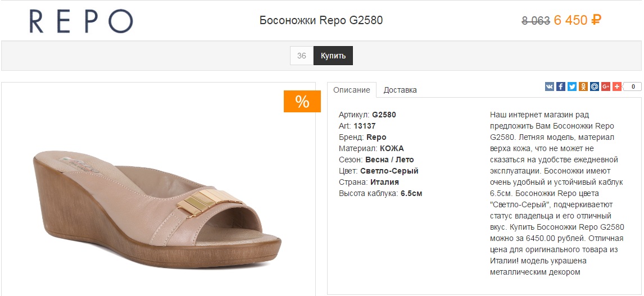Share the product on Odnoklassniki
The height and width of the screenshot is (296, 644).
(583, 86)
